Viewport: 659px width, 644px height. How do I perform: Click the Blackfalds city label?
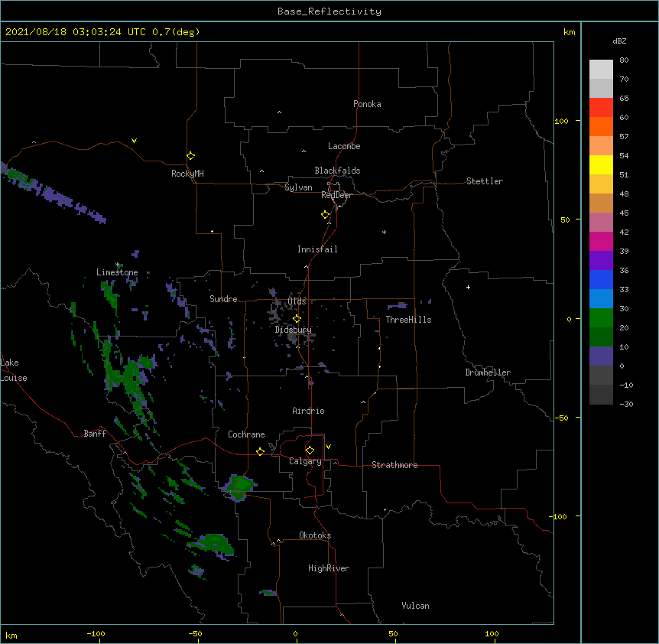337,171
